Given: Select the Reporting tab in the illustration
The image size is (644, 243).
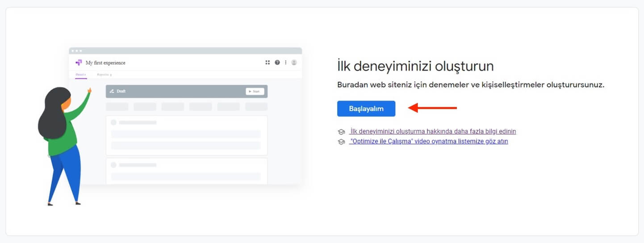Looking at the screenshot, I should 105,75.
